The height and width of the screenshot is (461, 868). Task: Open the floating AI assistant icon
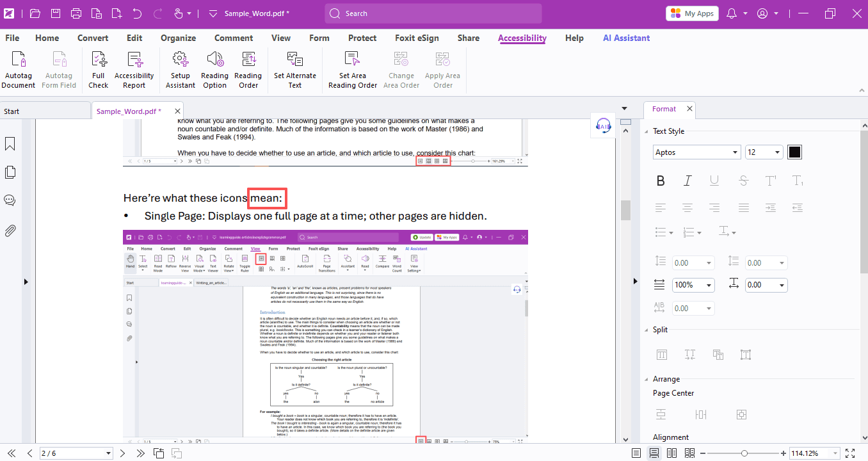click(x=603, y=125)
